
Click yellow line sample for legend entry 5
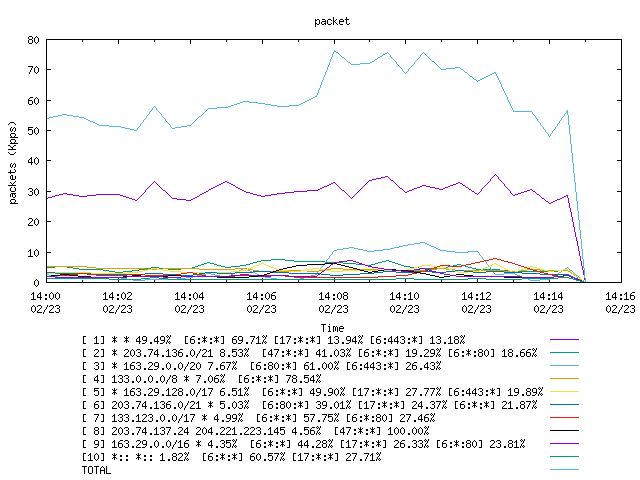(x=564, y=392)
